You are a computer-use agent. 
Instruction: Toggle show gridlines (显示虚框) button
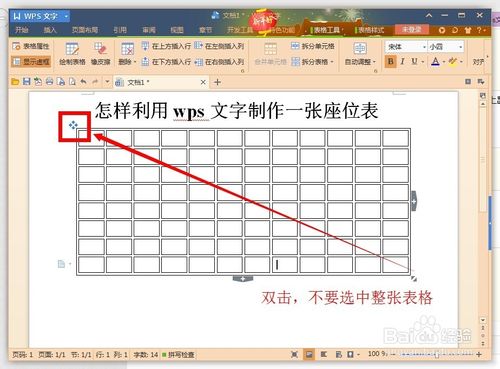pos(31,61)
